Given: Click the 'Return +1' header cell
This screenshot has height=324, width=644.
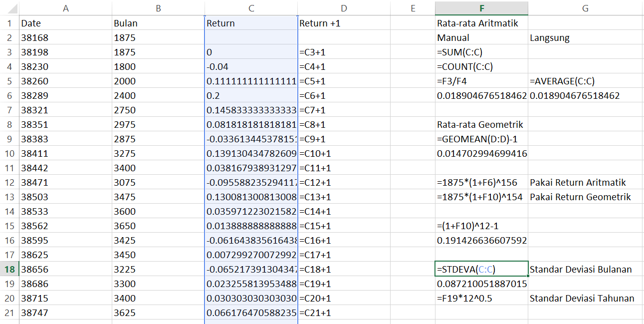Looking at the screenshot, I should pyautogui.click(x=343, y=23).
